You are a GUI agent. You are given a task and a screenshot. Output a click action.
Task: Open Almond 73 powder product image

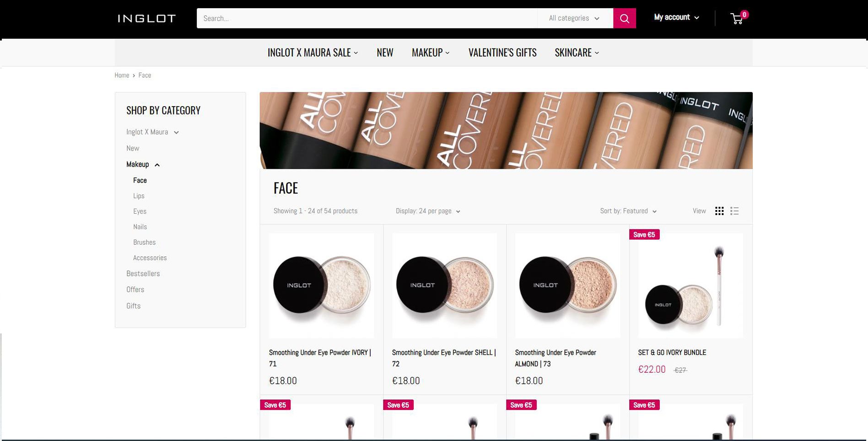(x=567, y=286)
